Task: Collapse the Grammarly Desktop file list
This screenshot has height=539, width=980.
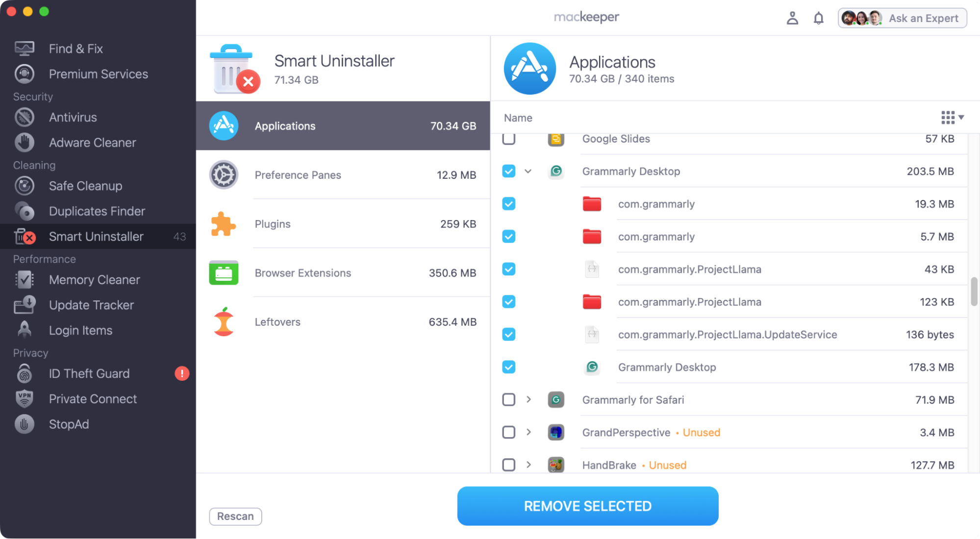Action: tap(528, 171)
